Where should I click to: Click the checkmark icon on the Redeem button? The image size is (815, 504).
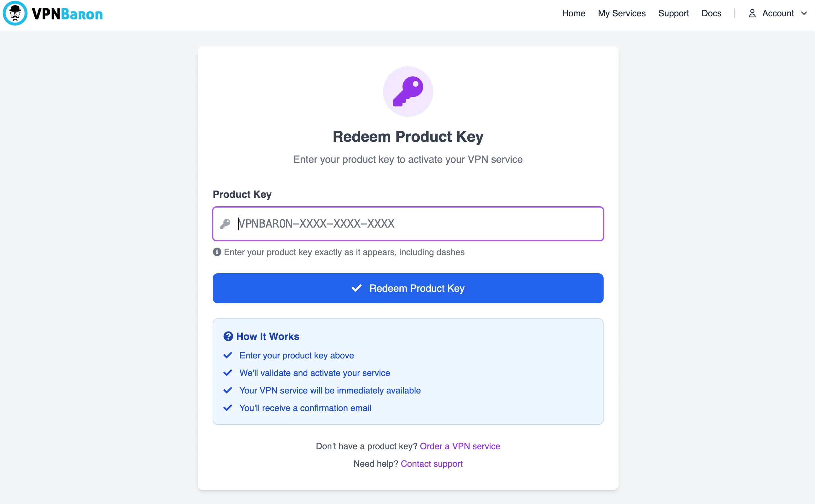pos(356,288)
